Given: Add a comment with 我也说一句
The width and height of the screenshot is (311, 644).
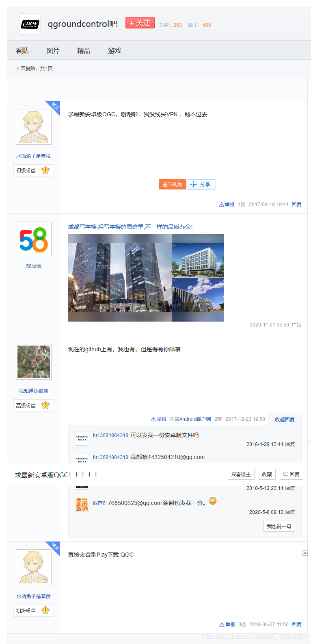Looking at the screenshot, I should [279, 527].
